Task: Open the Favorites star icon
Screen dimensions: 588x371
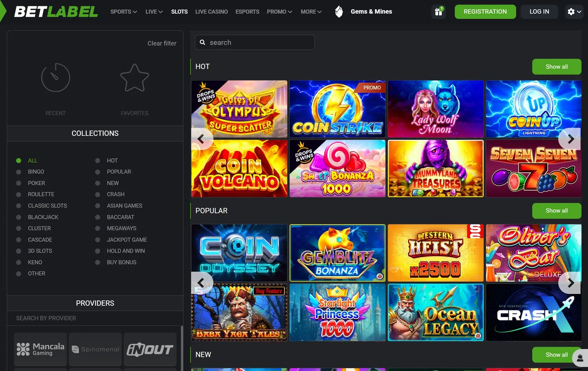Action: (x=134, y=78)
